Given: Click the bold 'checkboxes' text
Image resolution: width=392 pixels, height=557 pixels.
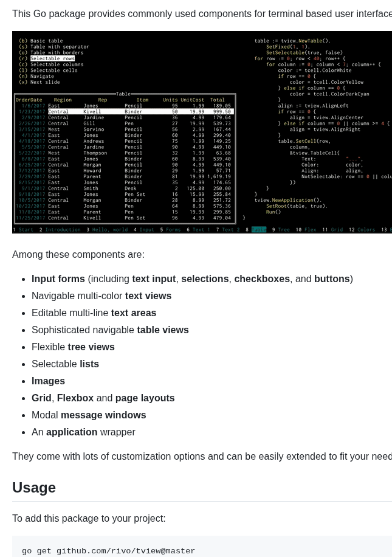Looking at the screenshot, I should pos(262,279).
